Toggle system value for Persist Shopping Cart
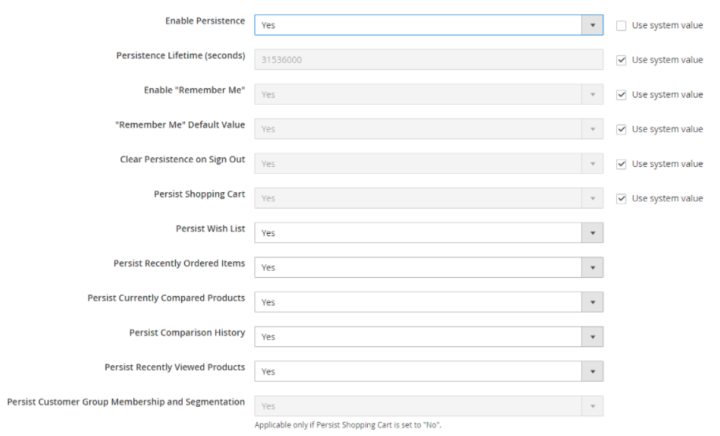The width and height of the screenshot is (720, 436). coord(621,199)
